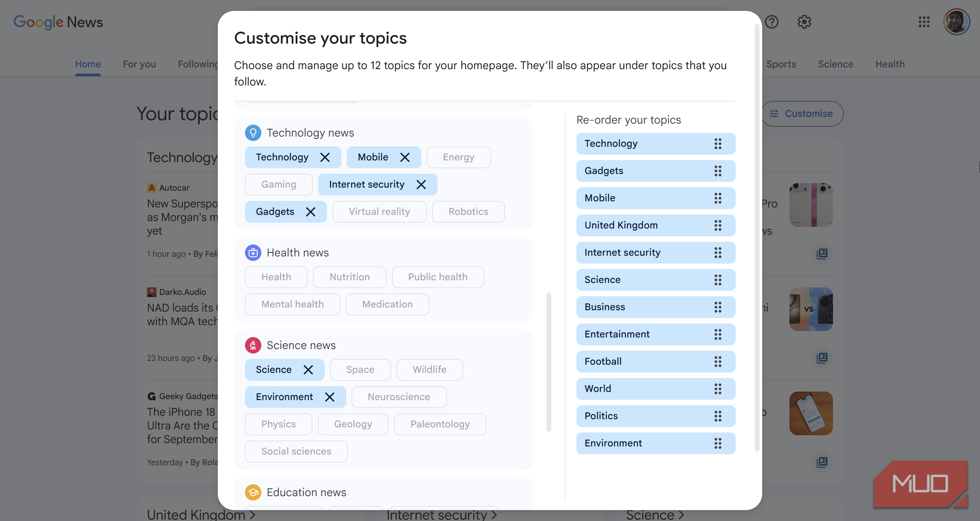Viewport: 980px width, 521px height.
Task: Open the Google apps grid
Action: coord(924,22)
